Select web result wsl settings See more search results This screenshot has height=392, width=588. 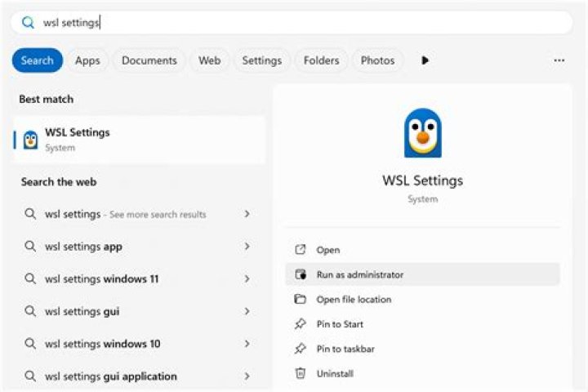click(139, 214)
